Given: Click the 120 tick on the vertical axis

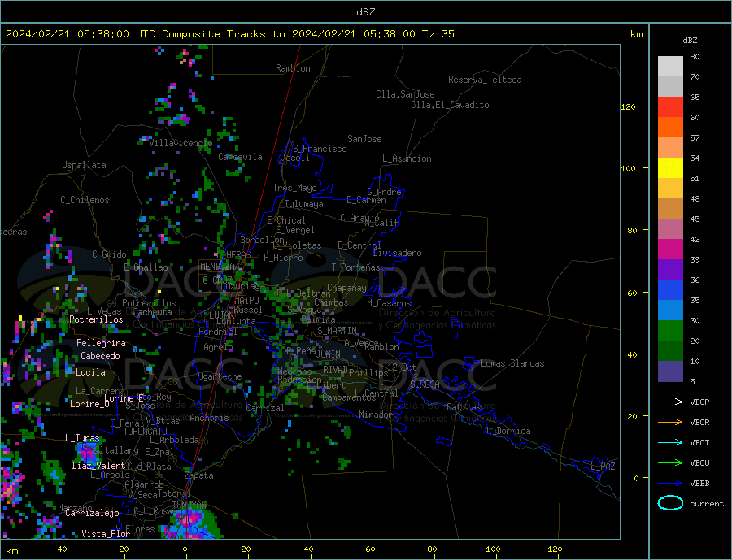Looking at the screenshot, I should coord(628,106).
